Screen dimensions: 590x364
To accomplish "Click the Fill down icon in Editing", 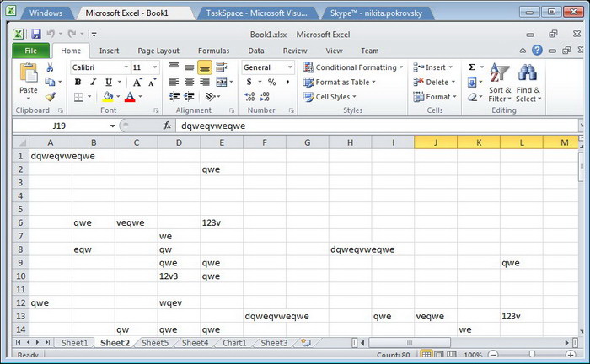I will tap(472, 82).
